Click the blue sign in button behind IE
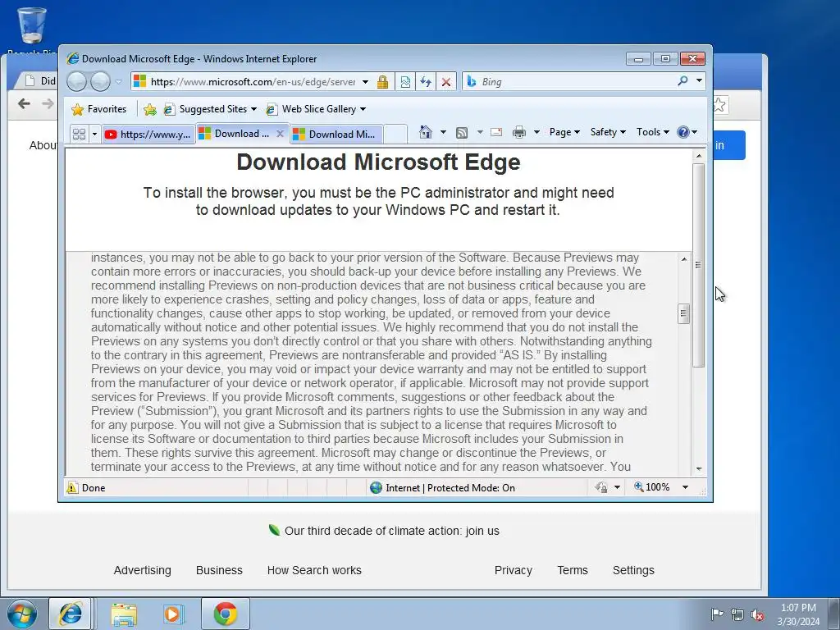Screen dimensions: 840x630 (x=729, y=145)
